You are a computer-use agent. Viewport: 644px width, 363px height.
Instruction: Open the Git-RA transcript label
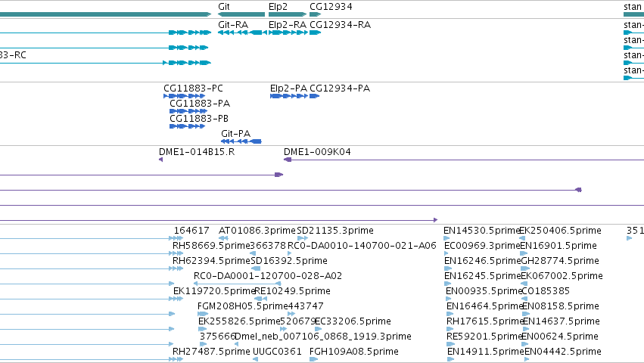tap(233, 25)
